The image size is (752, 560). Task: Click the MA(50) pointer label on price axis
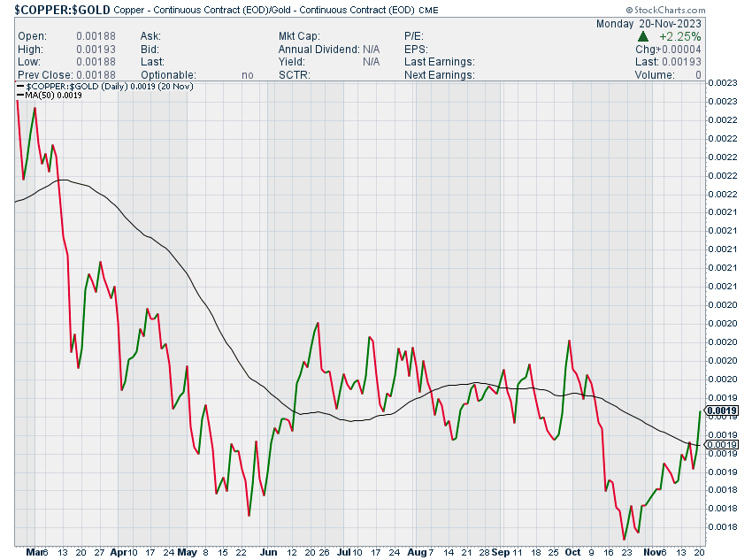click(x=721, y=445)
